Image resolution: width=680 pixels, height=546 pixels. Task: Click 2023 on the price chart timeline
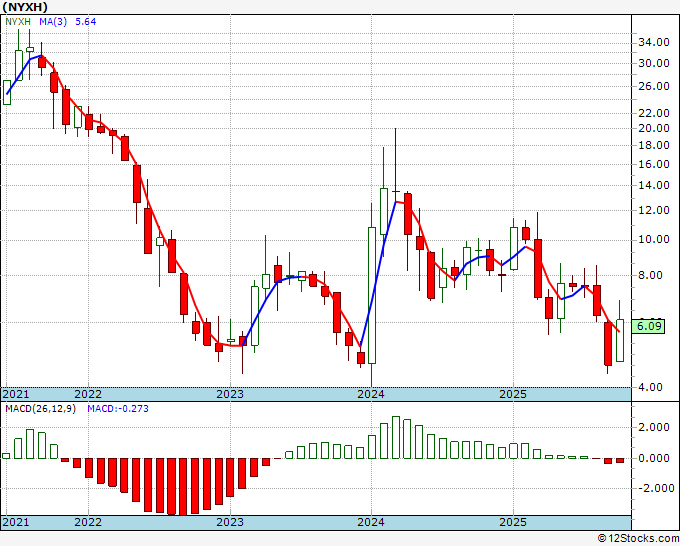click(230, 394)
